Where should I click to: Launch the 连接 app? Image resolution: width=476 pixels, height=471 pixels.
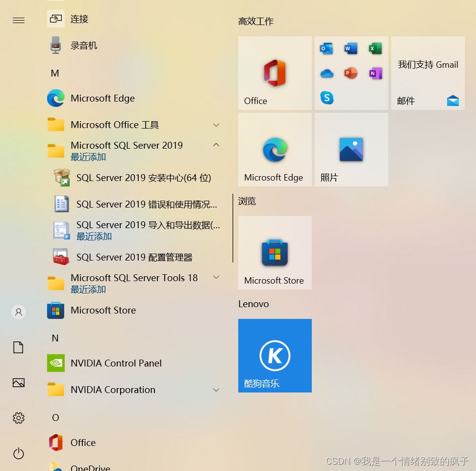(x=133, y=19)
